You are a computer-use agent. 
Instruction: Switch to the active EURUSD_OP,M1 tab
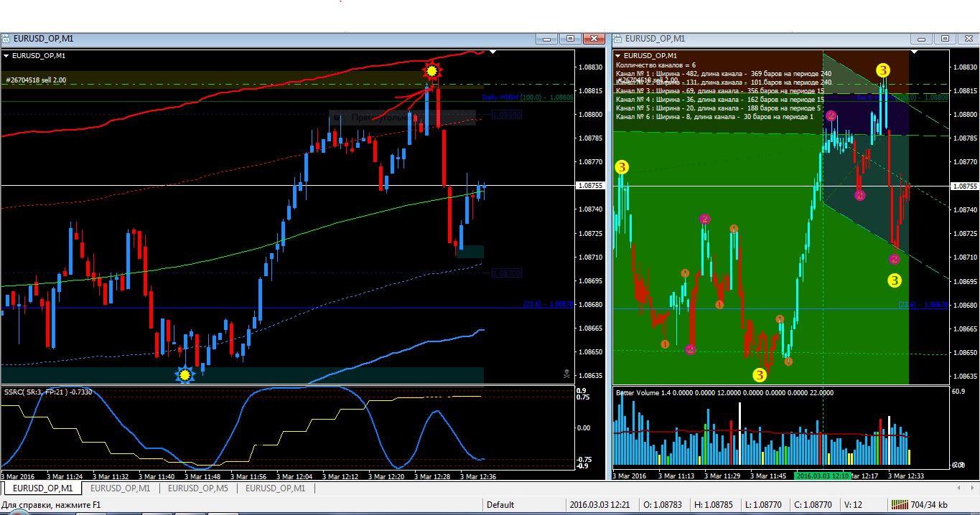(x=42, y=488)
